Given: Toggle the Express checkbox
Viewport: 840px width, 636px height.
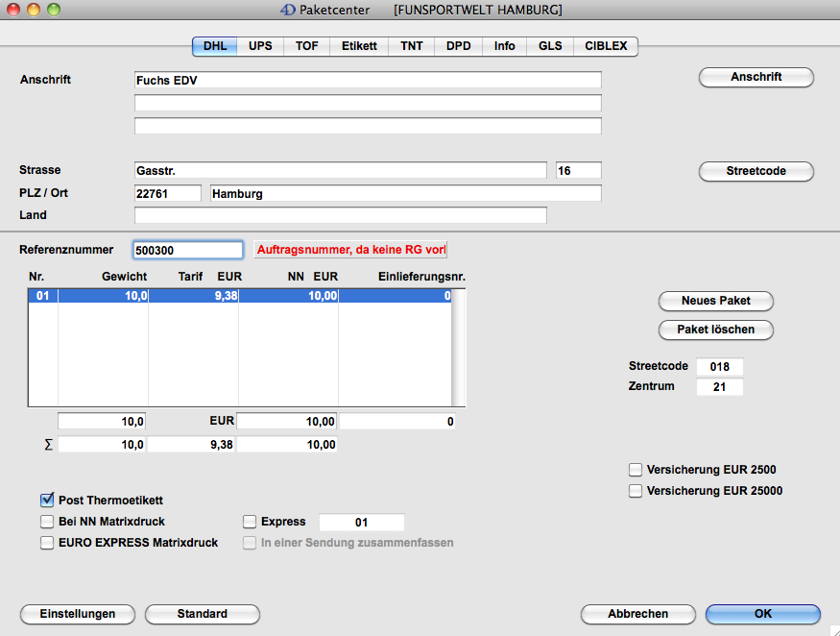Looking at the screenshot, I should 250,522.
